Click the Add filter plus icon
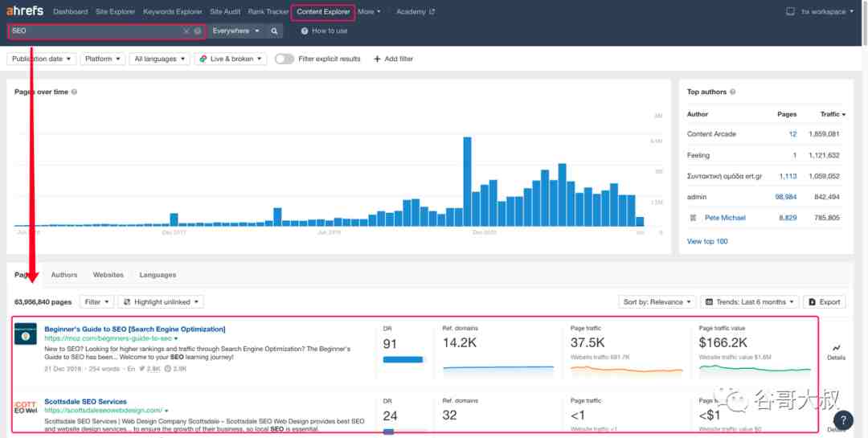The width and height of the screenshot is (868, 438). click(377, 59)
